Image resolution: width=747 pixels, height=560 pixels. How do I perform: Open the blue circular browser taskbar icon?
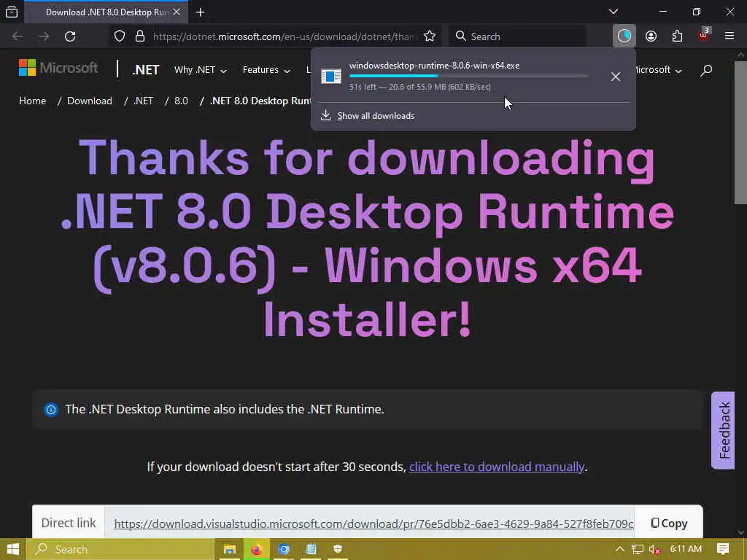pyautogui.click(x=284, y=550)
